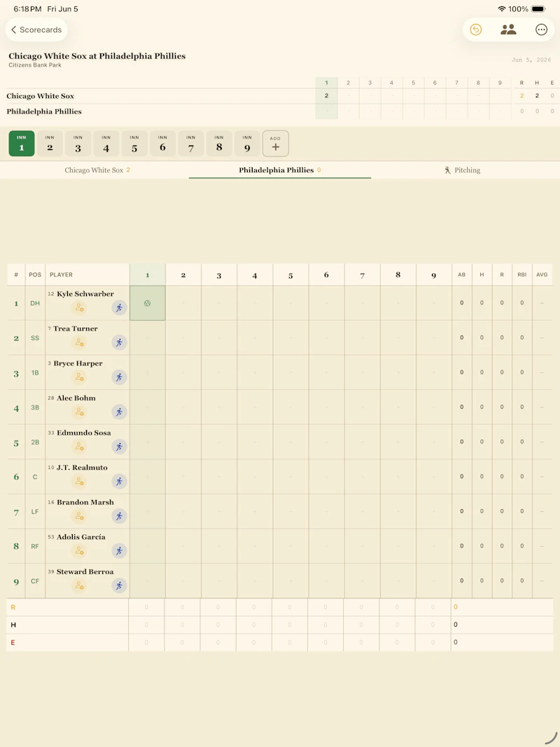Viewport: 560px width, 747px height.
Task: Add an extra inning
Action: (x=275, y=144)
